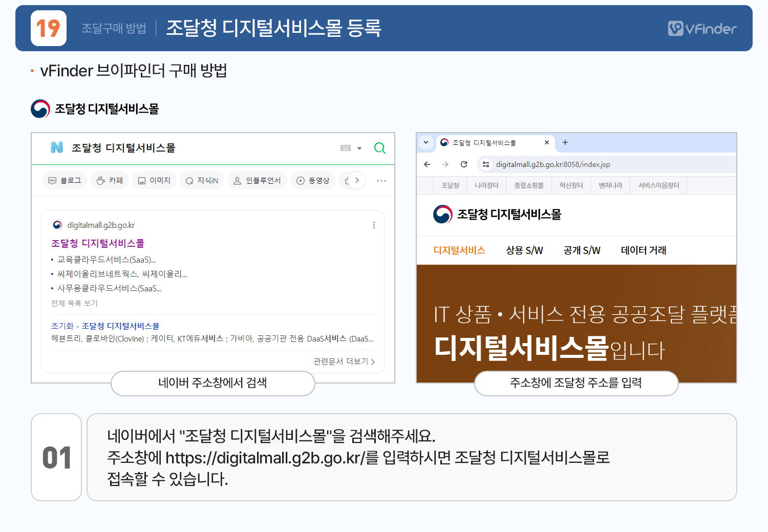Click the digitalmall.g2b.go.kr site favicon in result

pos(57,225)
